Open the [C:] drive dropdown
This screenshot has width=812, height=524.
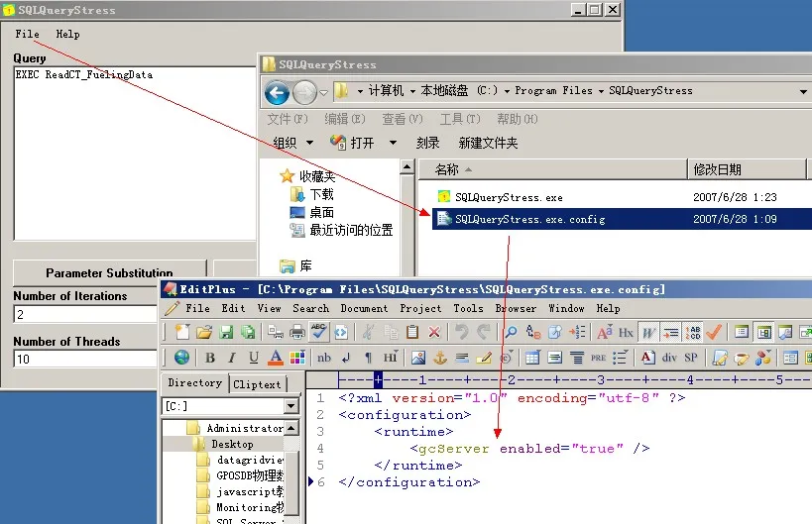[x=291, y=406]
